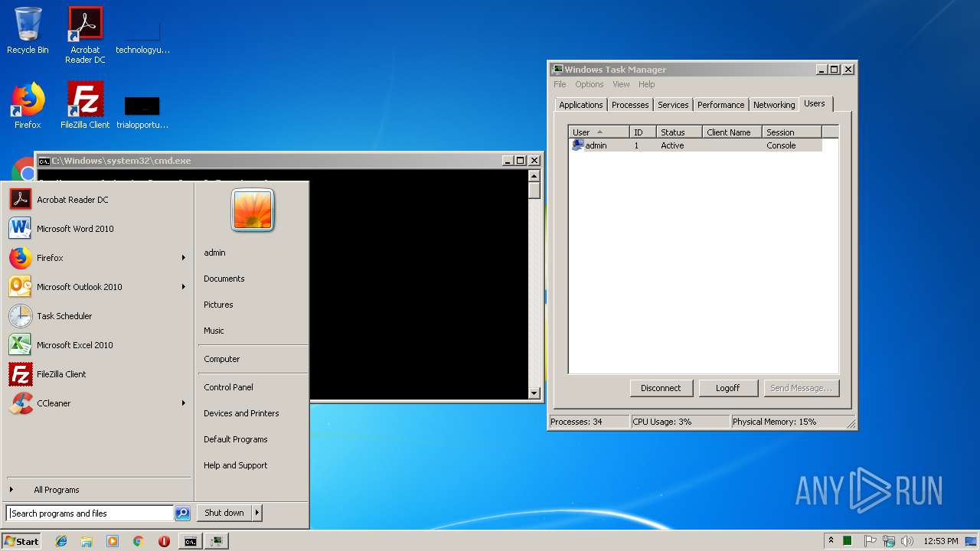Switch to Applications tab
This screenshot has width=980, height=551.
click(580, 105)
